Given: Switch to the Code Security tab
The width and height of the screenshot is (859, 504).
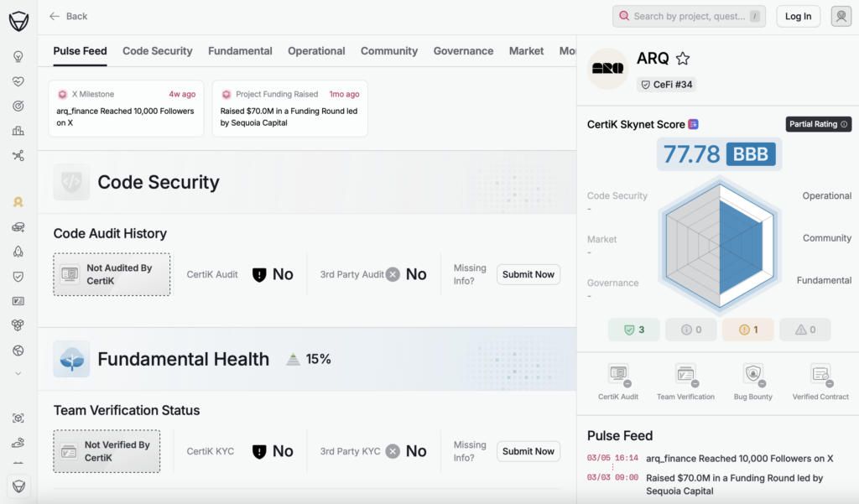Looking at the screenshot, I should pos(158,51).
